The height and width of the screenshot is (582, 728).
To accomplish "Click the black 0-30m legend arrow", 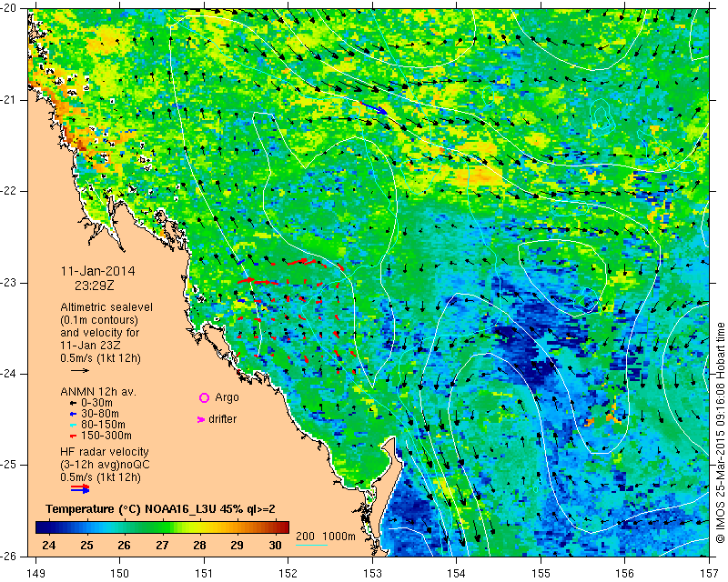I will click(73, 404).
